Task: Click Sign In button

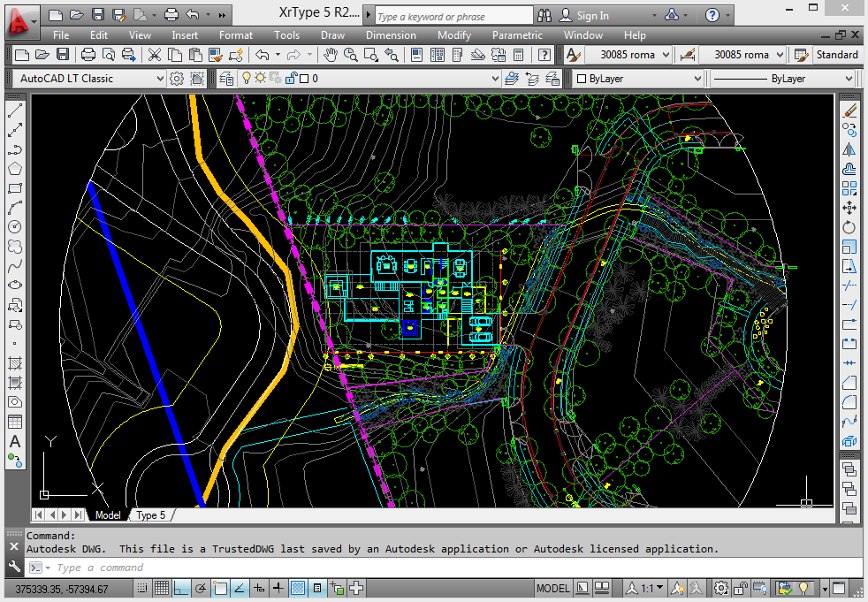Action: click(584, 16)
